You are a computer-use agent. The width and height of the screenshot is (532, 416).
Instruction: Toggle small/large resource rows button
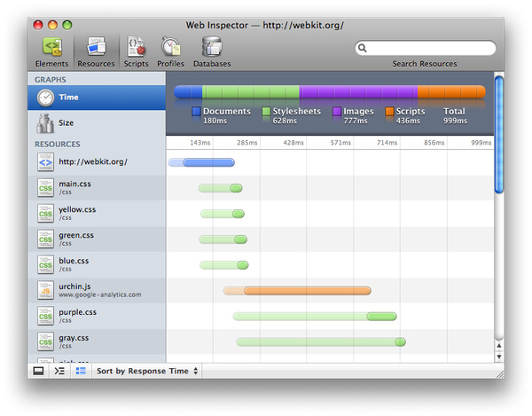[x=81, y=371]
